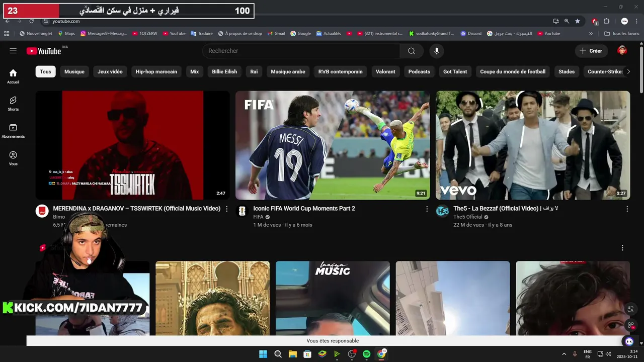This screenshot has width=644, height=362.
Task: Select Coupe du monde de football chip
Action: coord(513,71)
